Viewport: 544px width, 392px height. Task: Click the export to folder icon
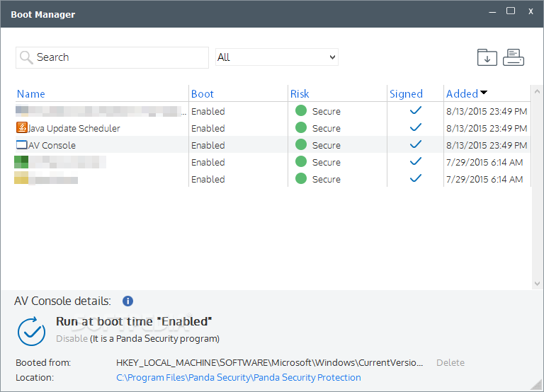[x=487, y=57]
